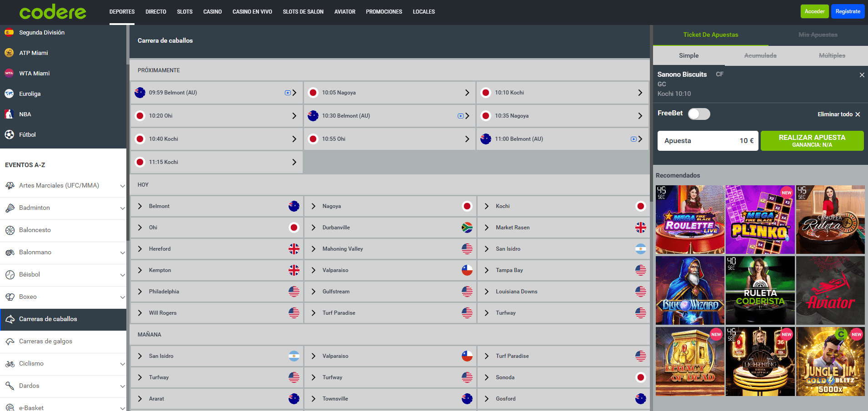868x411 pixels.
Task: Click the Artes Marciales glove icon
Action: pyautogui.click(x=10, y=185)
